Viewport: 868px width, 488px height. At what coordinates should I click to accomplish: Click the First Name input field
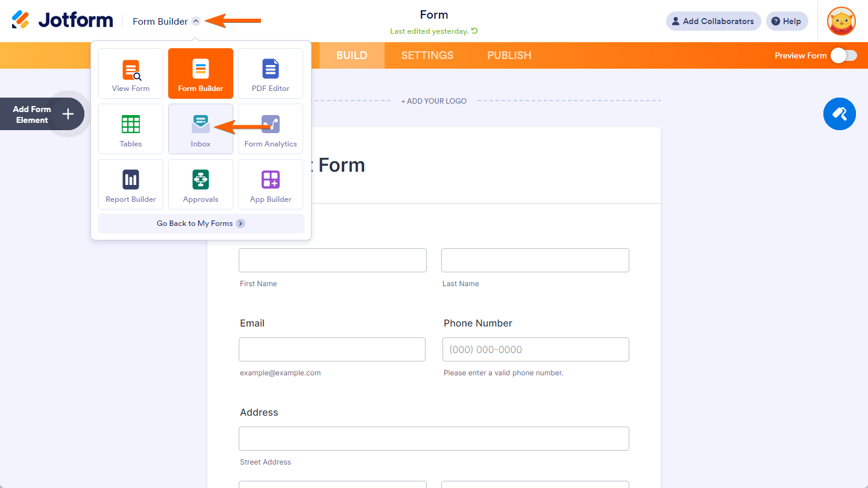click(x=332, y=260)
